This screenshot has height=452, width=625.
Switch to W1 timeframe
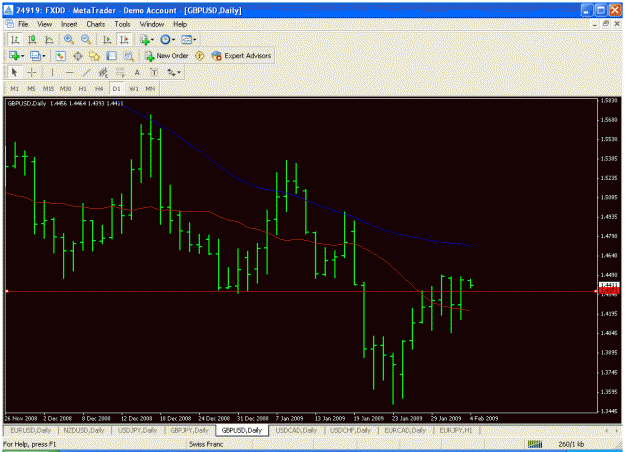(134, 88)
